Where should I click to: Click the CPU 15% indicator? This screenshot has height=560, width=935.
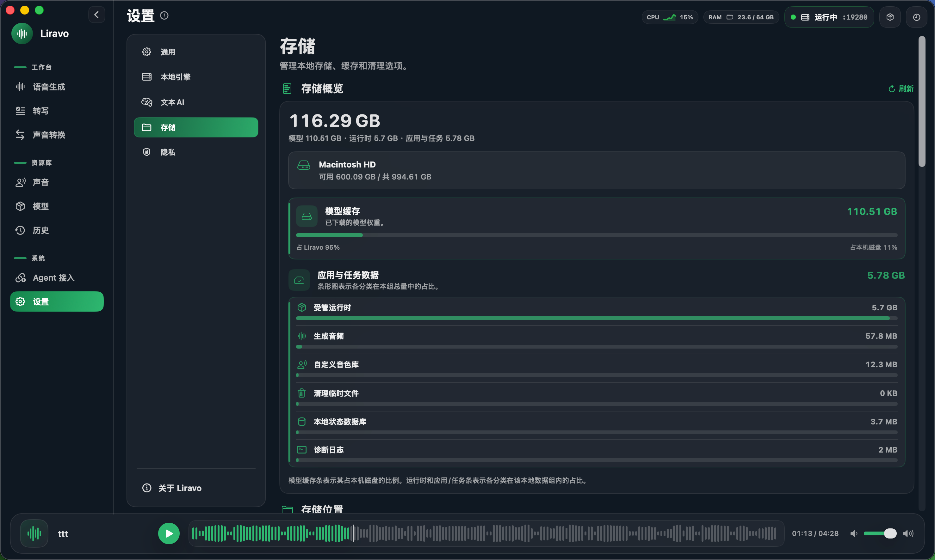pos(670,17)
